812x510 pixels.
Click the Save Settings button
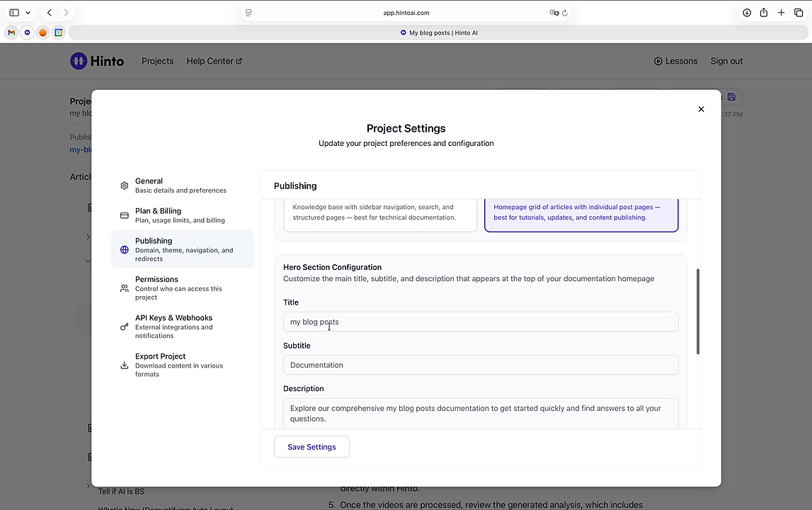pos(311,447)
